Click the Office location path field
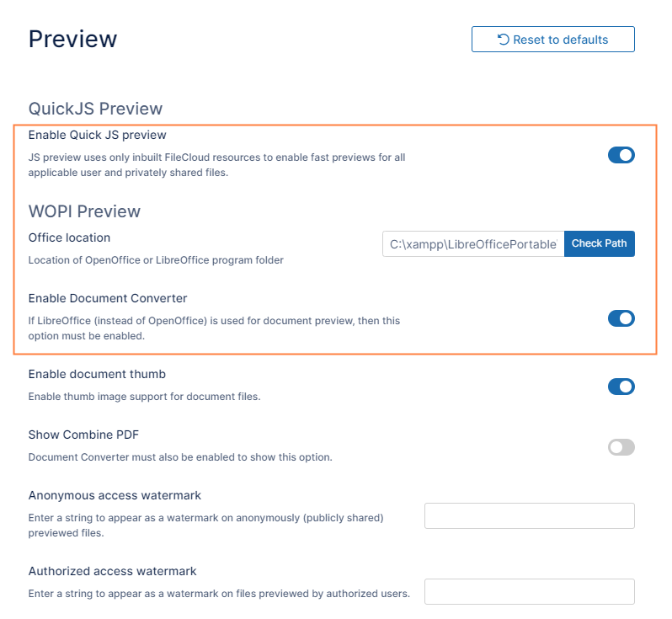The width and height of the screenshot is (672, 619). pyautogui.click(x=473, y=244)
